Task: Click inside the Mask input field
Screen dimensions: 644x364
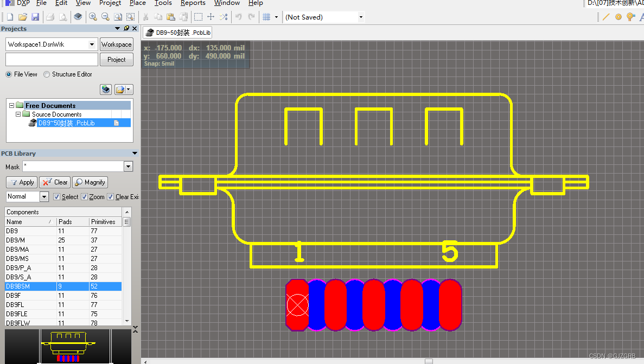Action: tap(73, 167)
